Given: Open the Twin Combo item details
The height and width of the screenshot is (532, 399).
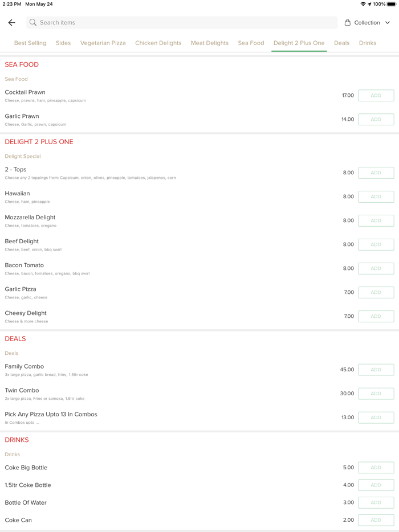Looking at the screenshot, I should pos(22,391).
